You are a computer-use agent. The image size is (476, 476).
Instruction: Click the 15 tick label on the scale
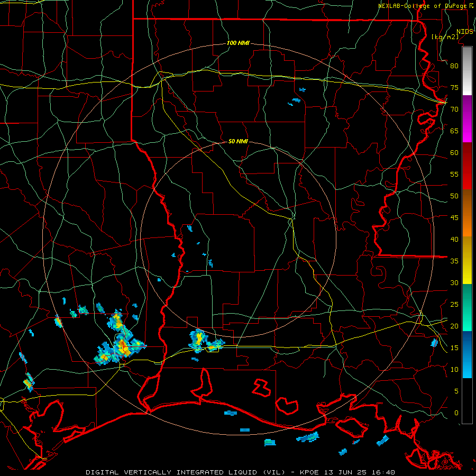454,348
